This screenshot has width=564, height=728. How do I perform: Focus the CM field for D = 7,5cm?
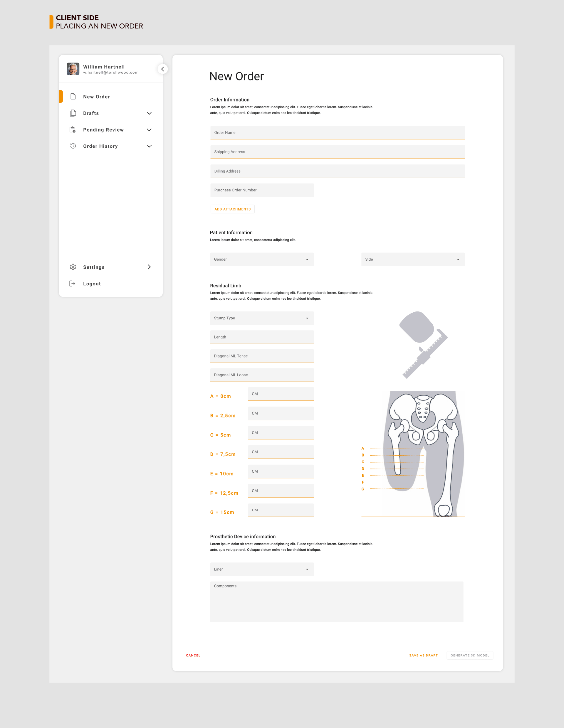(x=281, y=452)
